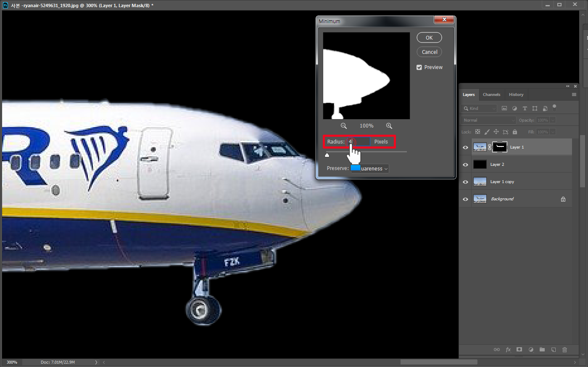The image size is (588, 367).
Task: Filter layers by adjustment layer icon
Action: [x=514, y=108]
